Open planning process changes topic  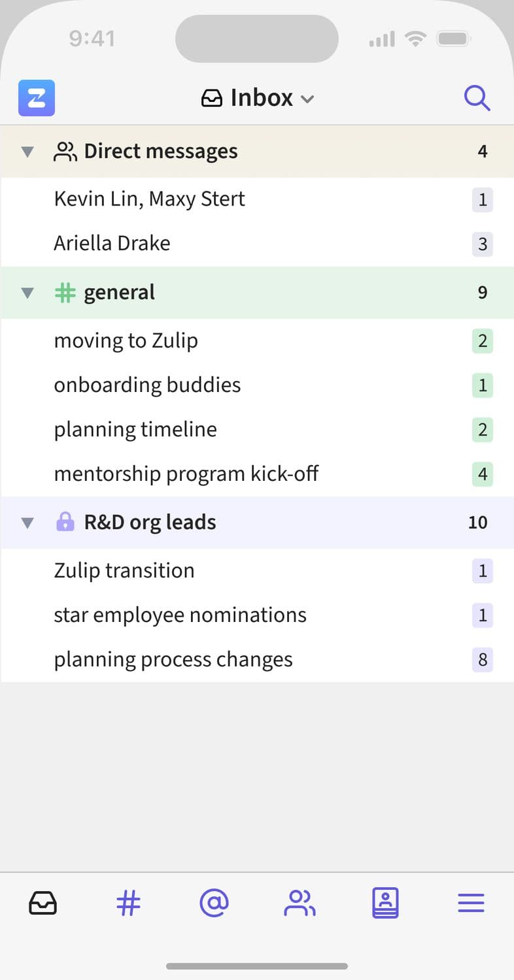173,659
